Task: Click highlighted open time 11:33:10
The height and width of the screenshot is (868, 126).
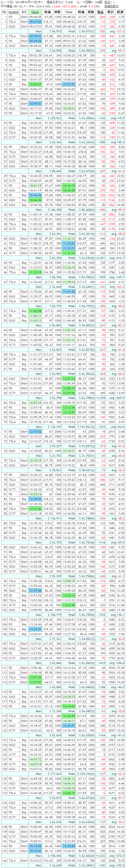Action: 35,272
